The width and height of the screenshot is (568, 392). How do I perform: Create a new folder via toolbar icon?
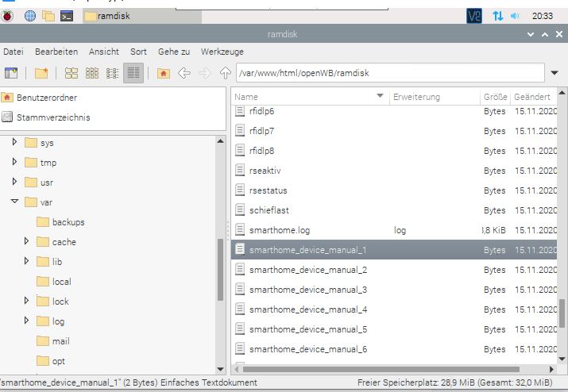[41, 73]
